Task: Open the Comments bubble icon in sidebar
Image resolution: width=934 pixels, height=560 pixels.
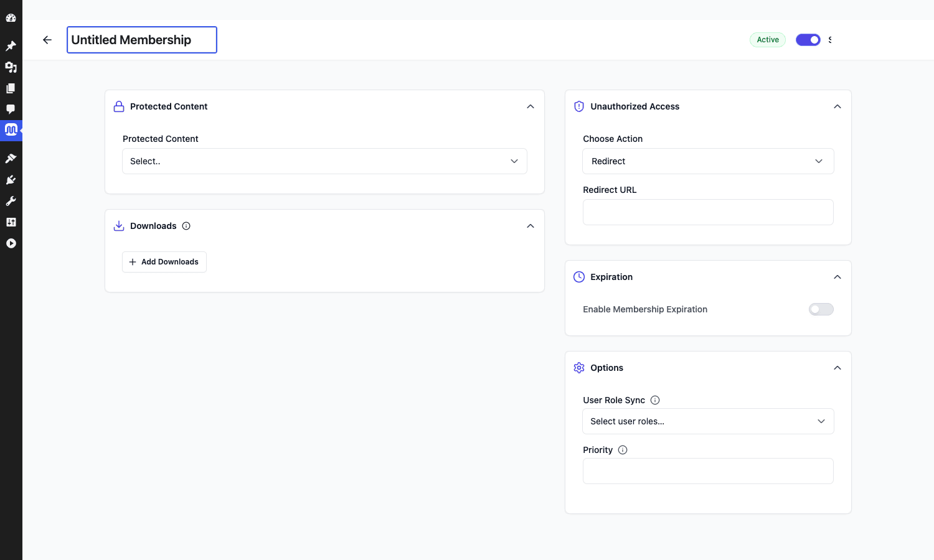Action: coord(11,110)
